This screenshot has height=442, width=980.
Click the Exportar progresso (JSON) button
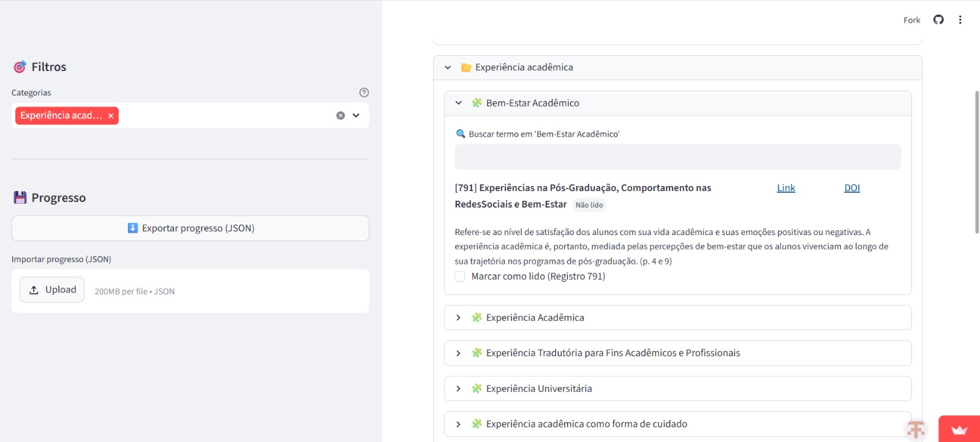point(190,228)
